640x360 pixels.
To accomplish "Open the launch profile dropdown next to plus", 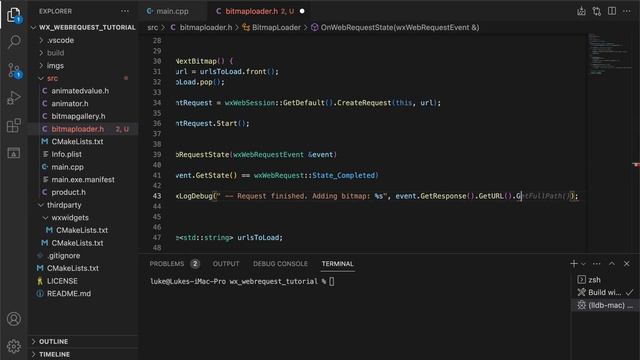I will tap(583, 264).
